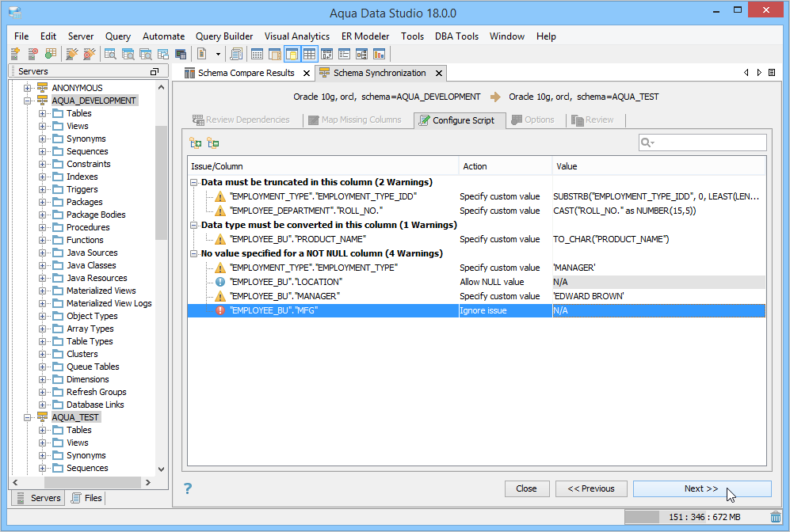Click the tab scroll left arrow
This screenshot has height=532, width=790.
pyautogui.click(x=746, y=73)
